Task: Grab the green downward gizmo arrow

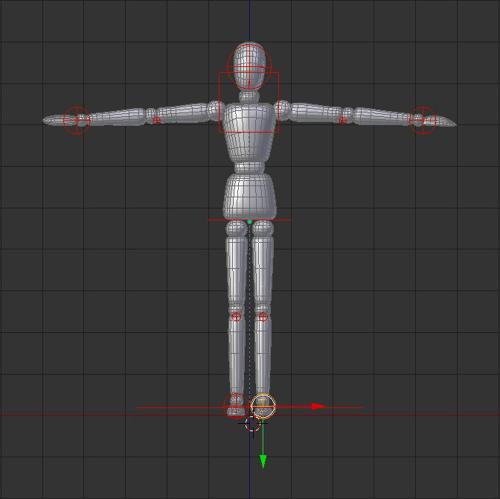Action: (263, 462)
